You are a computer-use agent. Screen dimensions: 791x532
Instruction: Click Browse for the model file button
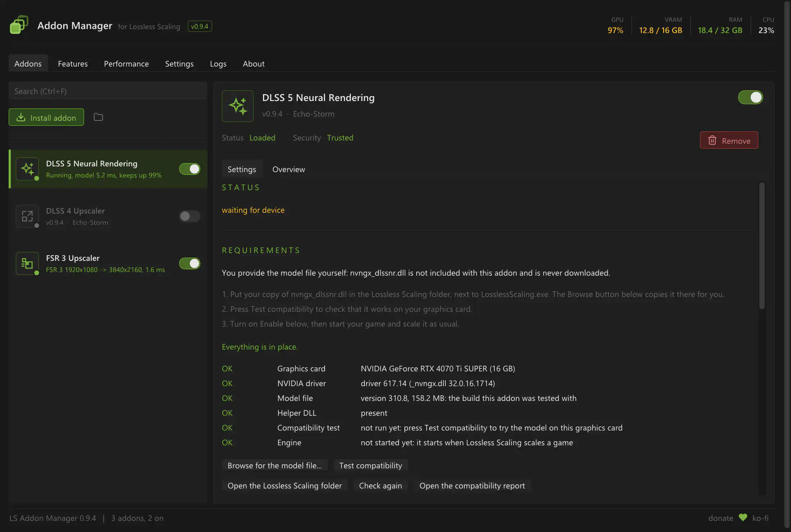pos(274,465)
